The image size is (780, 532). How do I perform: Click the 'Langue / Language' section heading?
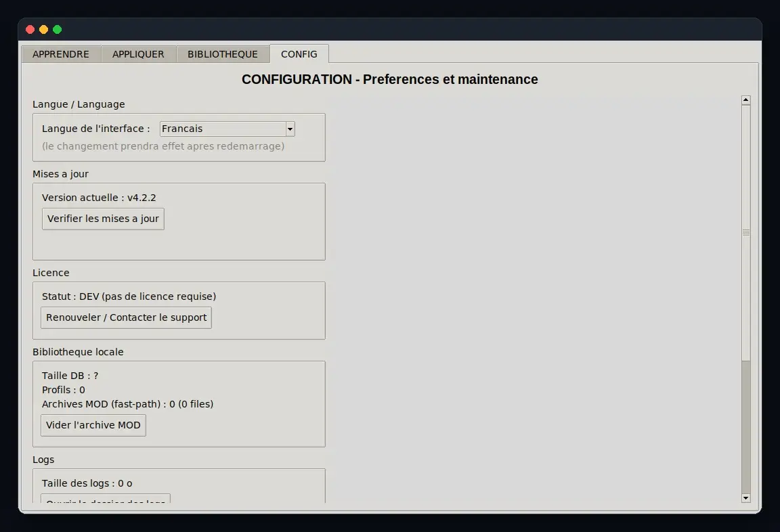point(79,104)
